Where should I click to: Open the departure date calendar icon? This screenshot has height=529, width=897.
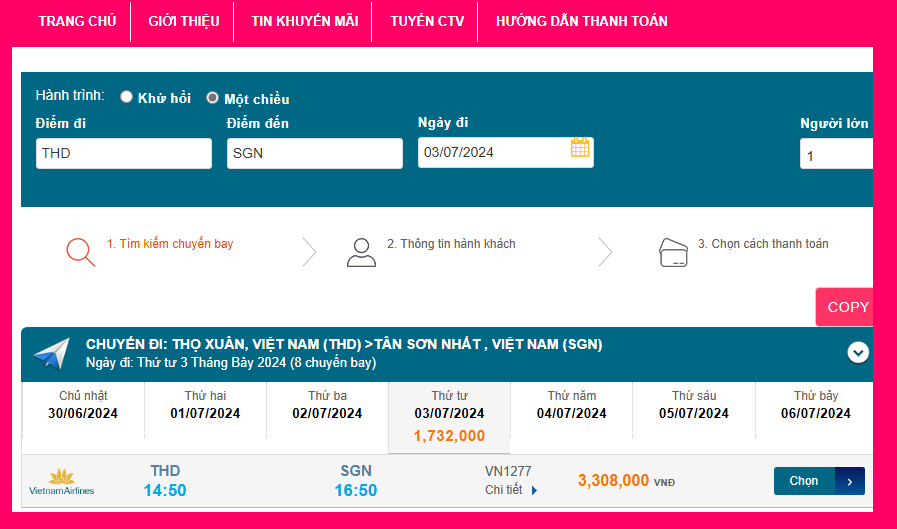tap(580, 148)
